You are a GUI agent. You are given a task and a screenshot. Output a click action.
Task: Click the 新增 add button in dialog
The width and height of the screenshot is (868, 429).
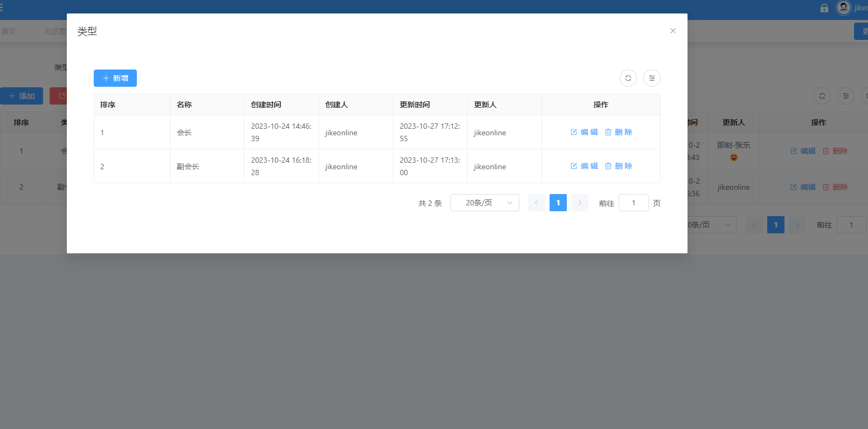(x=115, y=78)
